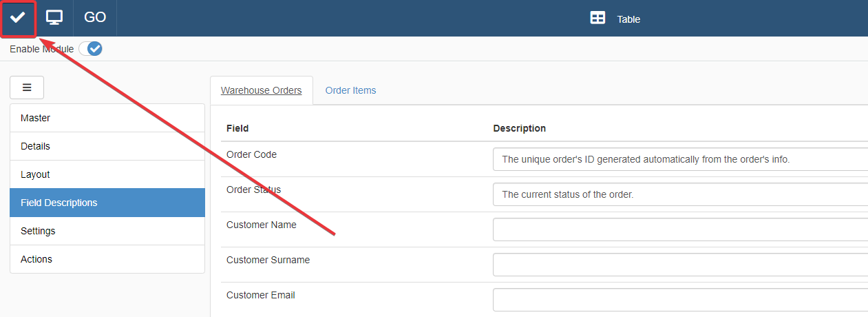This screenshot has width=868, height=317.
Task: Collapse sidebar with hamburger menu button
Action: 27,88
